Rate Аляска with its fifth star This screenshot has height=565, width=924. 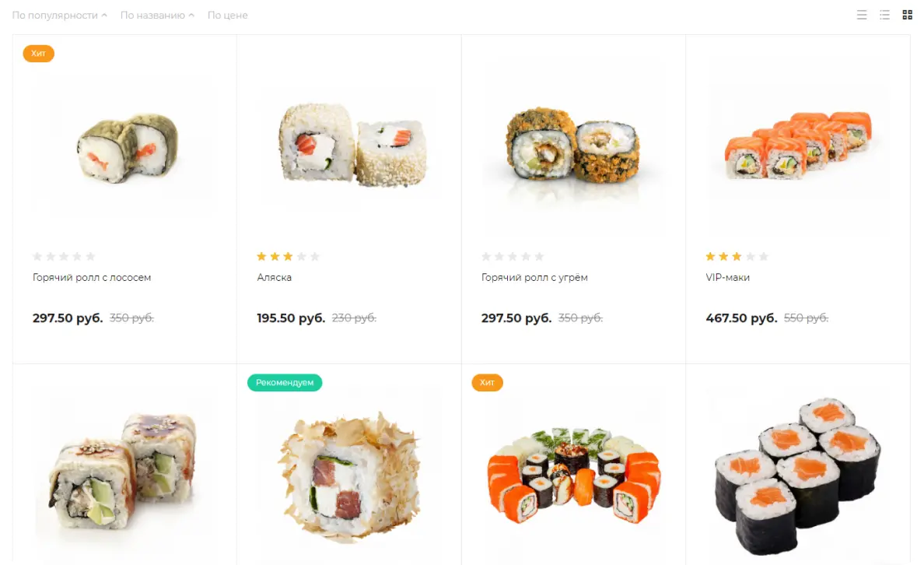tap(315, 257)
